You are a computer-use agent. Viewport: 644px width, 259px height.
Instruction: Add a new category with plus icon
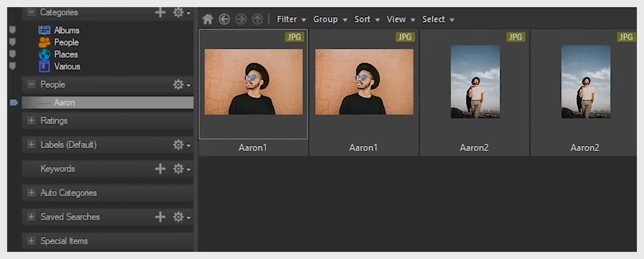(160, 13)
